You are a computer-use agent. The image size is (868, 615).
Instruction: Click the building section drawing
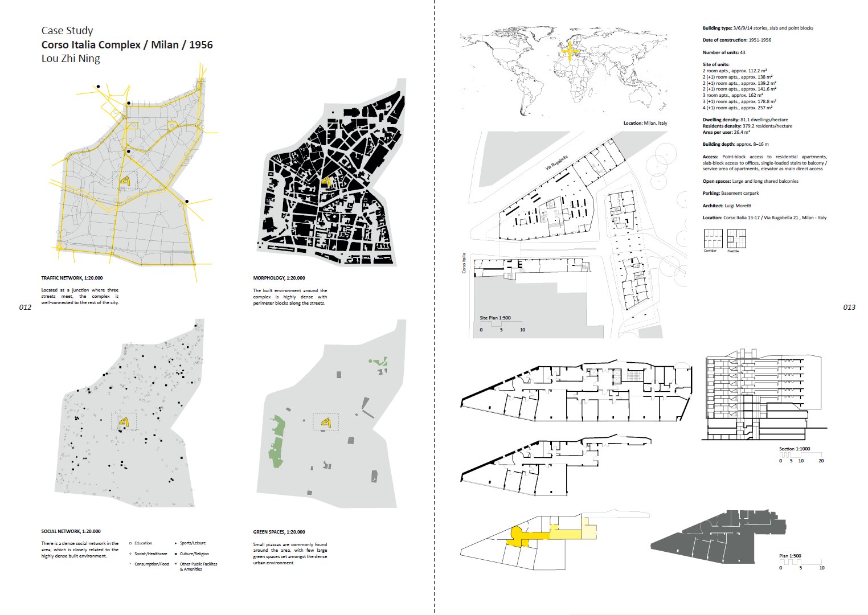(764, 395)
